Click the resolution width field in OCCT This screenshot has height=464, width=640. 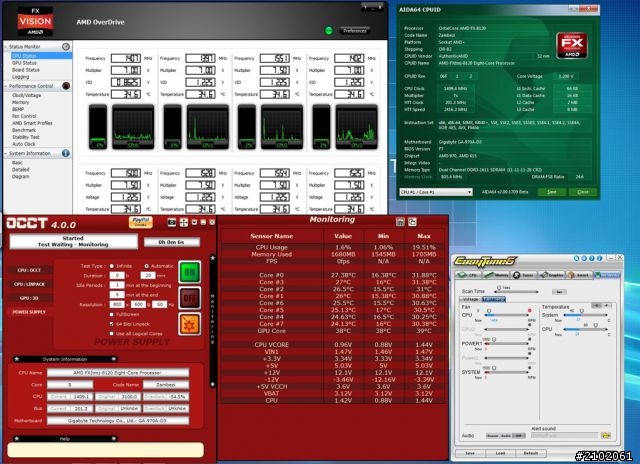point(117,304)
